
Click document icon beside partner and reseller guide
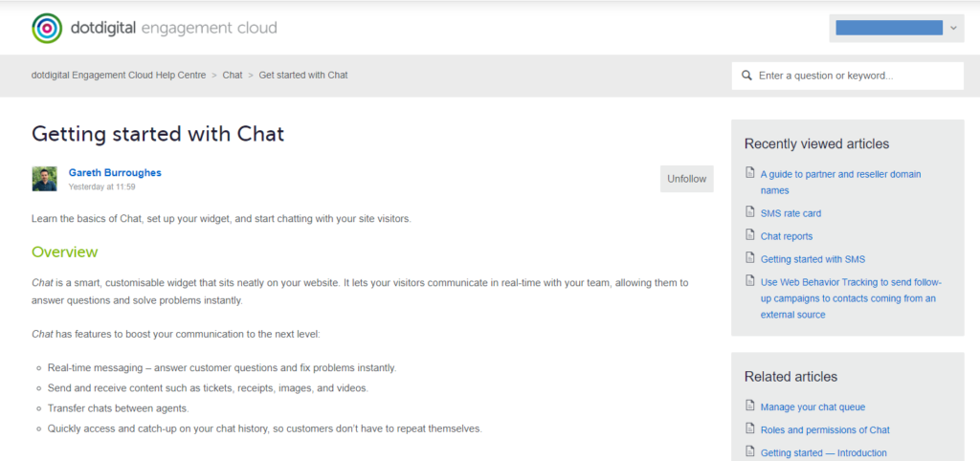click(749, 175)
